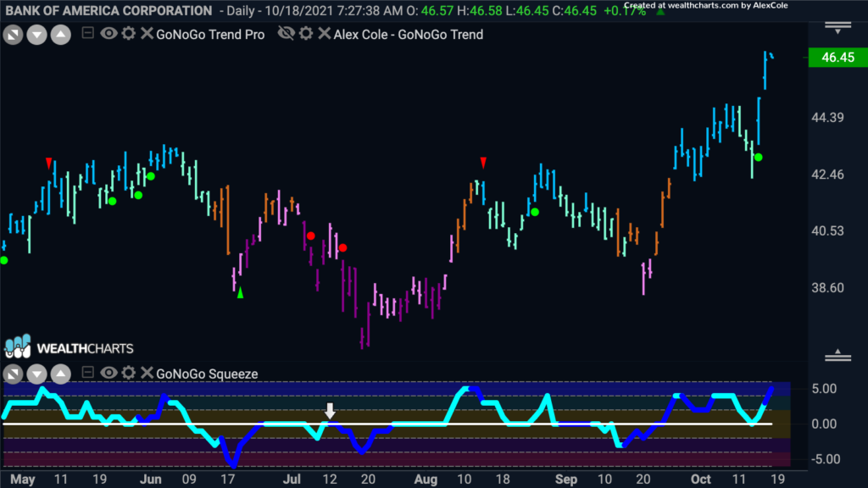868x488 pixels.
Task: Click the BANK OF AMERICA CORPORATION title
Action: click(108, 10)
